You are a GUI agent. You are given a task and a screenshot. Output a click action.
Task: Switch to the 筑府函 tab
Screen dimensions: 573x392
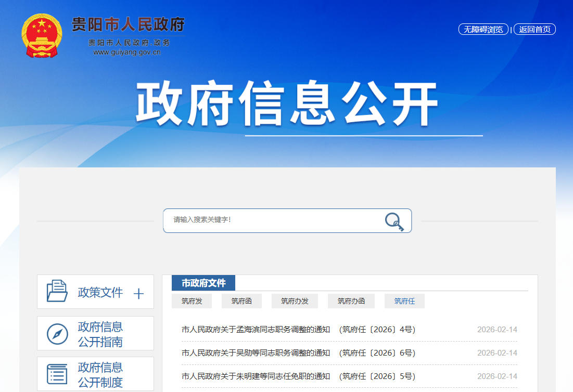click(241, 301)
